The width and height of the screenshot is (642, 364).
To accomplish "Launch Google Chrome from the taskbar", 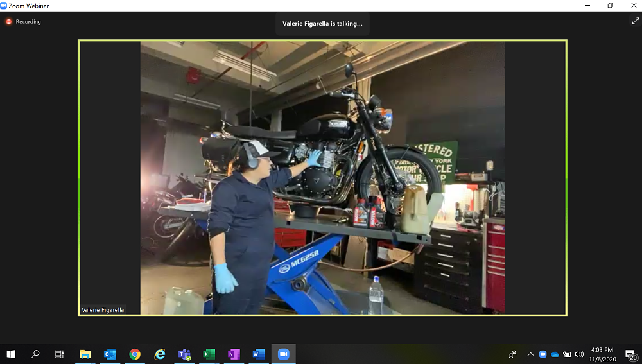I will (x=135, y=354).
